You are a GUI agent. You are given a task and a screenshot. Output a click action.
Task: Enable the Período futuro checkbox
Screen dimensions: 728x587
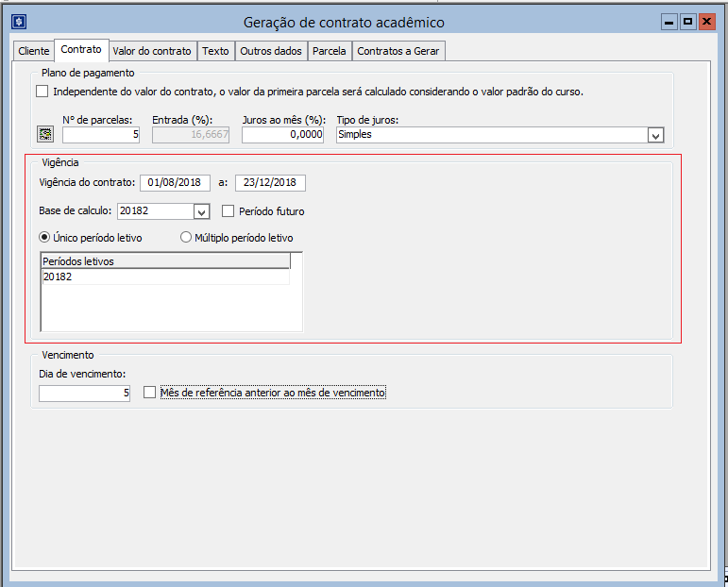pos(228,211)
